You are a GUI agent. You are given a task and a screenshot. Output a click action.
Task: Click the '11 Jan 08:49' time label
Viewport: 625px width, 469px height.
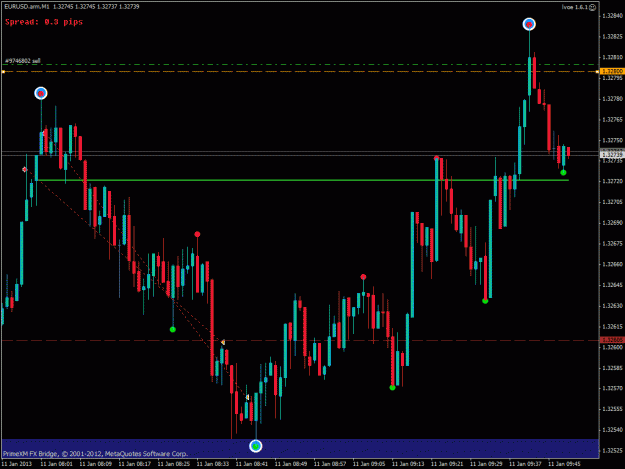tap(291, 464)
